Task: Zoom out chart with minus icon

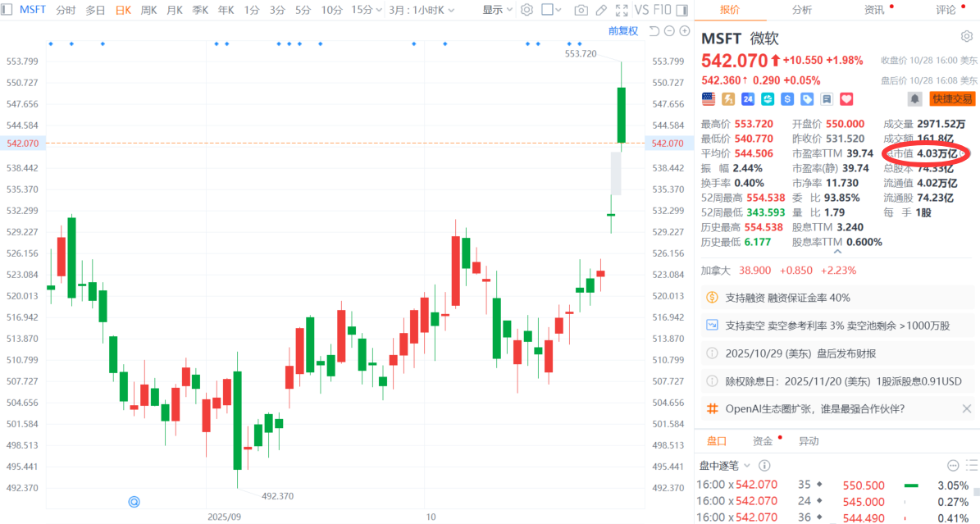Action: click(669, 31)
